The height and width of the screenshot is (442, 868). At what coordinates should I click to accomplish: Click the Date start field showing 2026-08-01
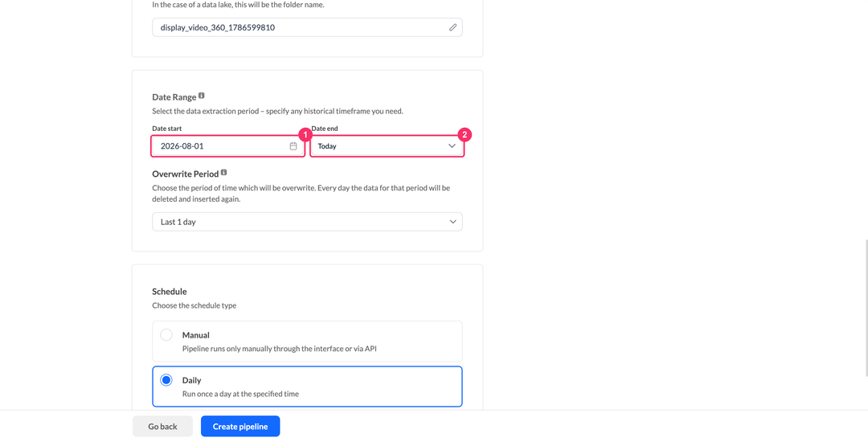click(x=227, y=146)
